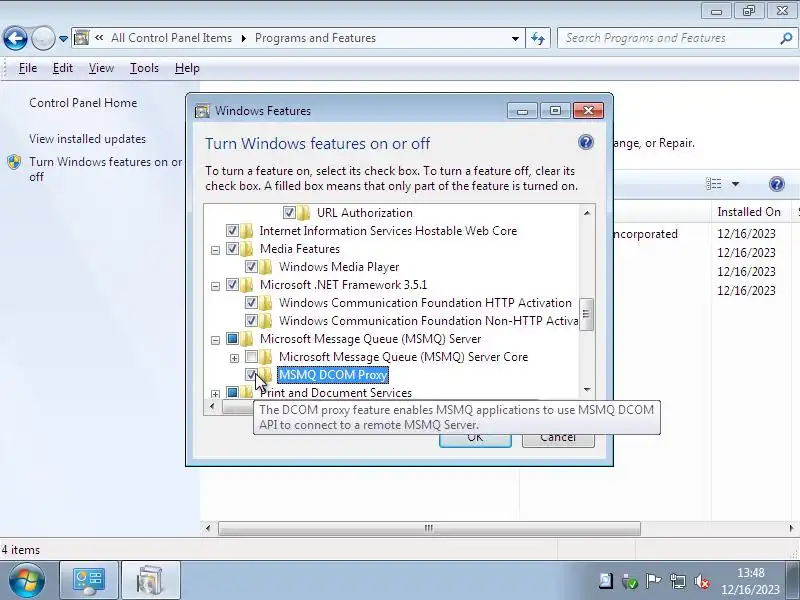Click the green check security tray icon
The width and height of the screenshot is (800, 600).
pyautogui.click(x=630, y=581)
